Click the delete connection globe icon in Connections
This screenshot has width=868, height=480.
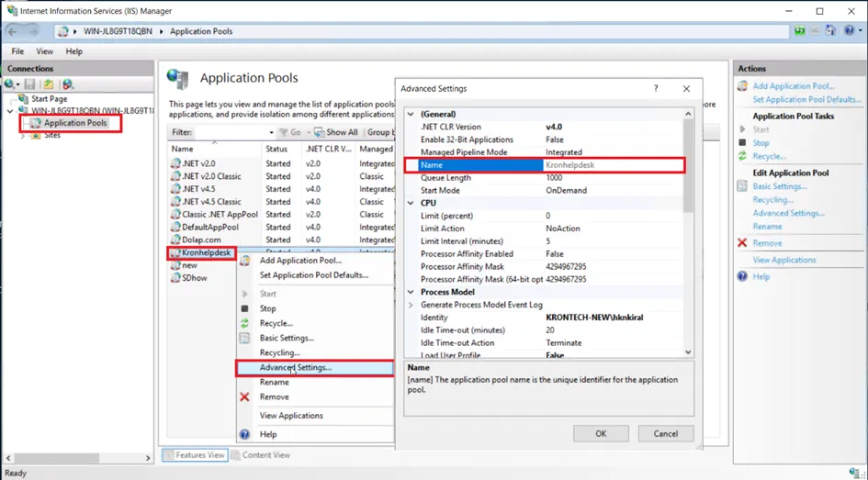click(68, 84)
